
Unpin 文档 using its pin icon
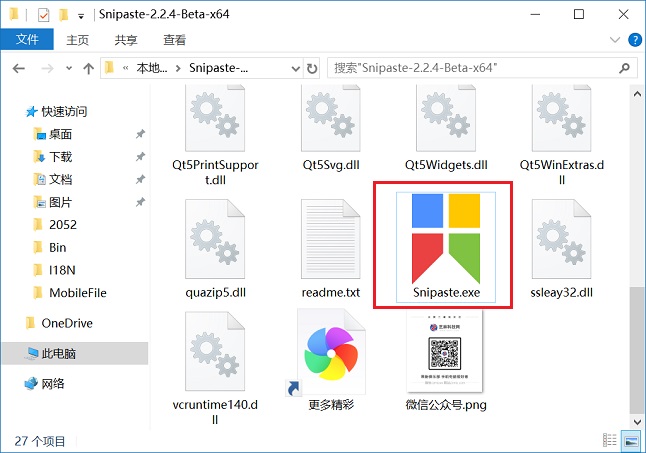(140, 180)
